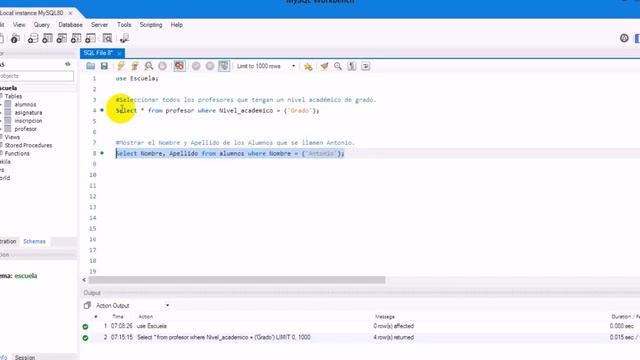Click the settings gear icon at top right
Screen dimensions: 640x360
624,38
